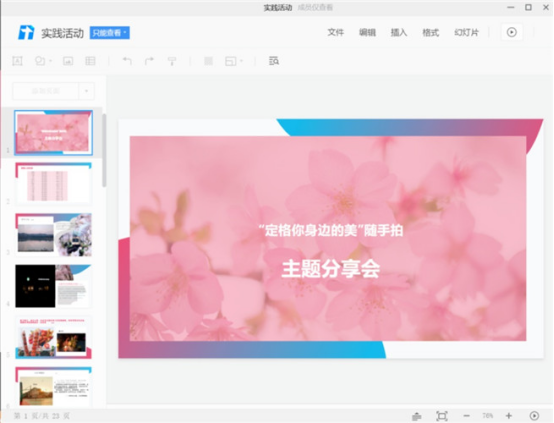Click the fit-to-window icon in status bar
The image size is (554, 423).
442,416
